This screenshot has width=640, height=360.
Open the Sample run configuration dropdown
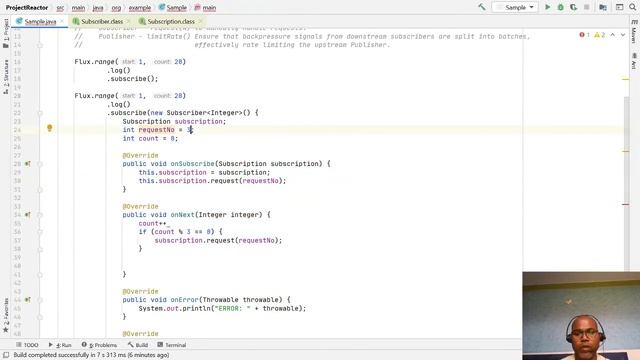(x=515, y=7)
